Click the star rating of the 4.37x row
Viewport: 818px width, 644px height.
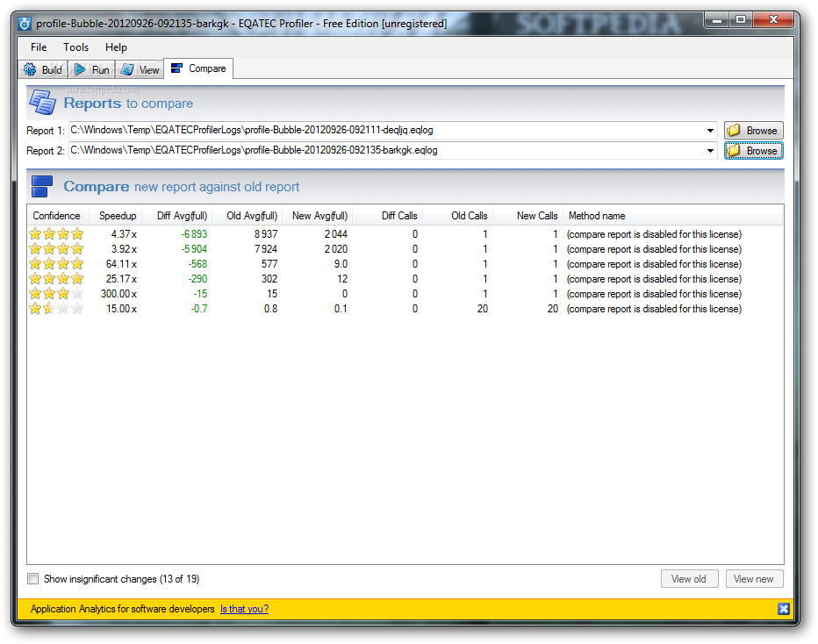tap(56, 233)
